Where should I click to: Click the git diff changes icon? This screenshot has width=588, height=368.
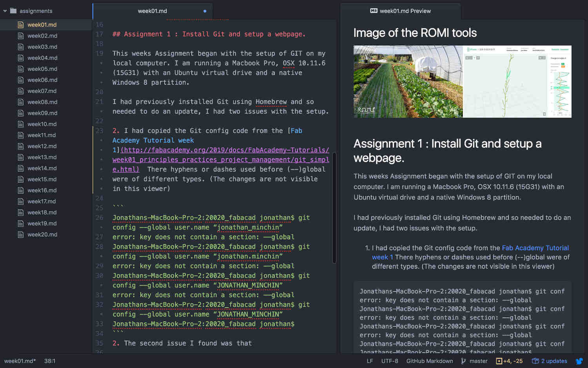(x=499, y=361)
